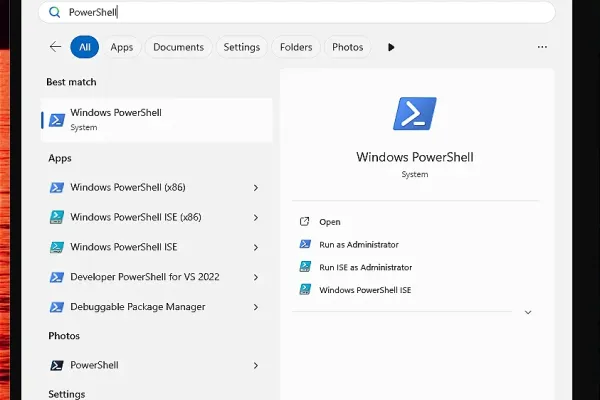Select the All filter tab
This screenshot has width=600, height=400.
pyautogui.click(x=85, y=47)
